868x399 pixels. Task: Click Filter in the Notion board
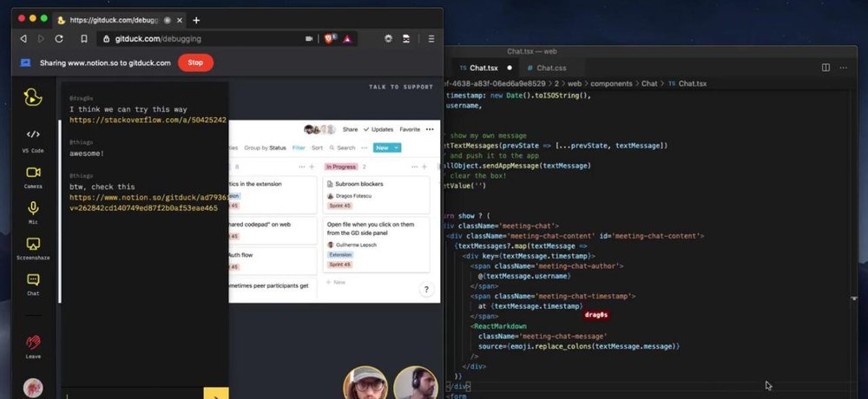coord(299,147)
